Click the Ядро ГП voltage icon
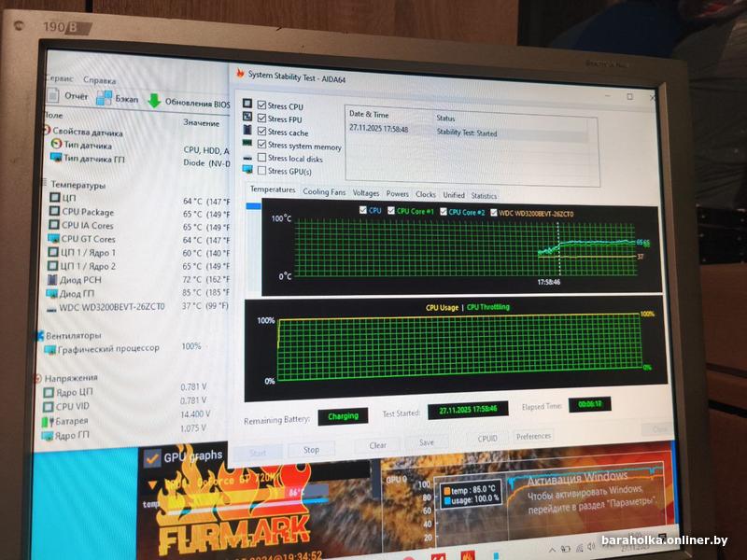Image resolution: width=747 pixels, height=560 pixels. click(48, 435)
